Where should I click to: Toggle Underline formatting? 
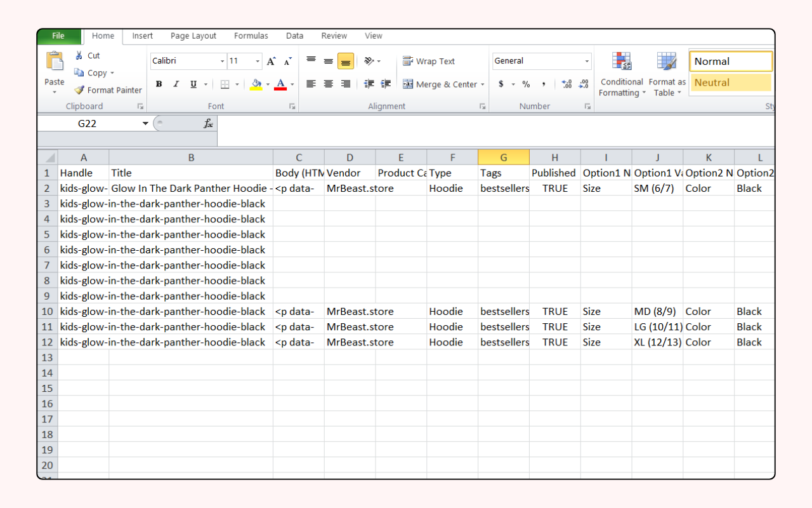coord(193,84)
